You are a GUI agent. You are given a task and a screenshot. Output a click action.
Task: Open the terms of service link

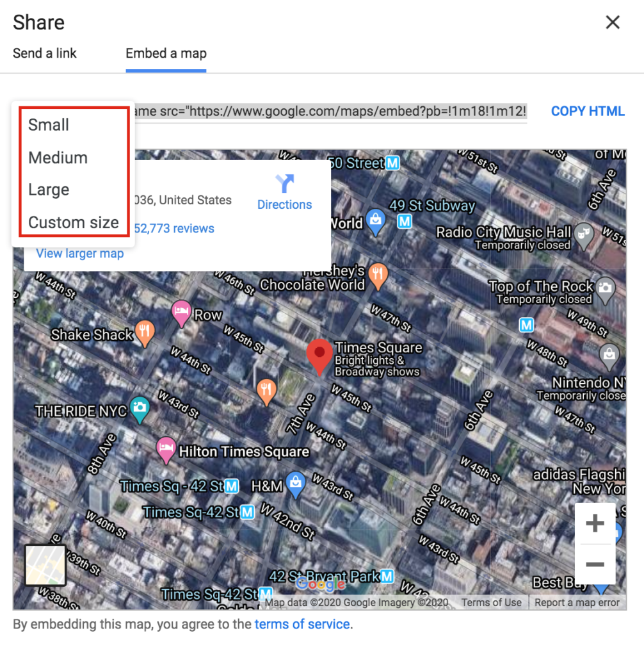[x=302, y=624]
